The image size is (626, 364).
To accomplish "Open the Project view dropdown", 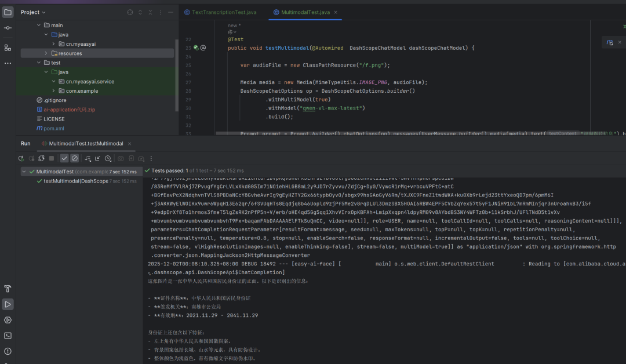I will (34, 12).
